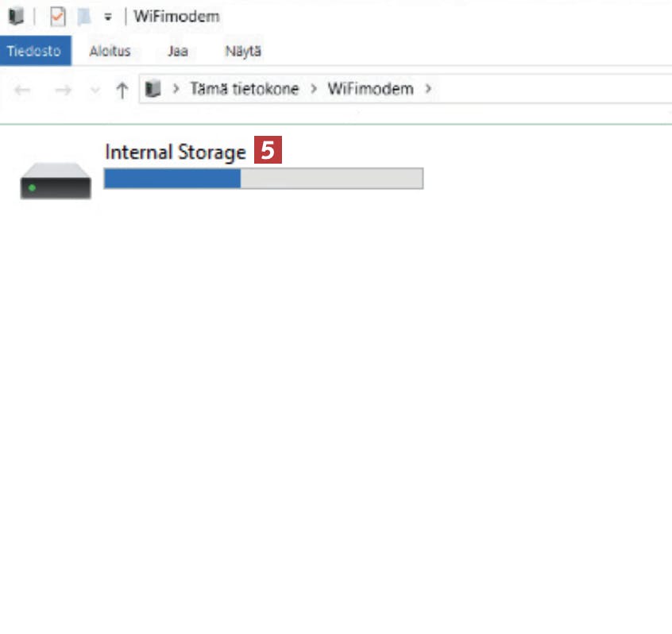Select the Internal Storage drive icon

coord(56,180)
